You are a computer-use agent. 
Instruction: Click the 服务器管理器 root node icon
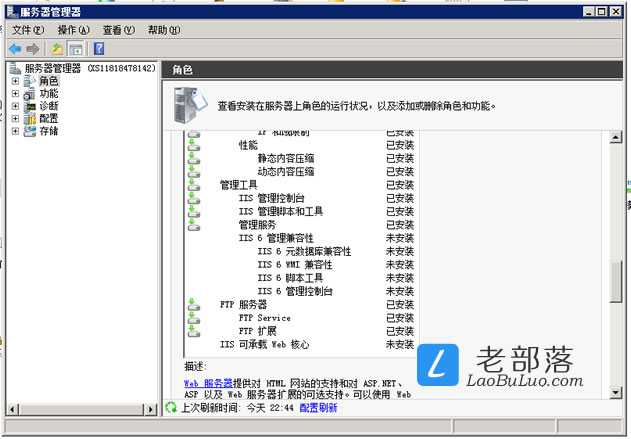coord(15,68)
